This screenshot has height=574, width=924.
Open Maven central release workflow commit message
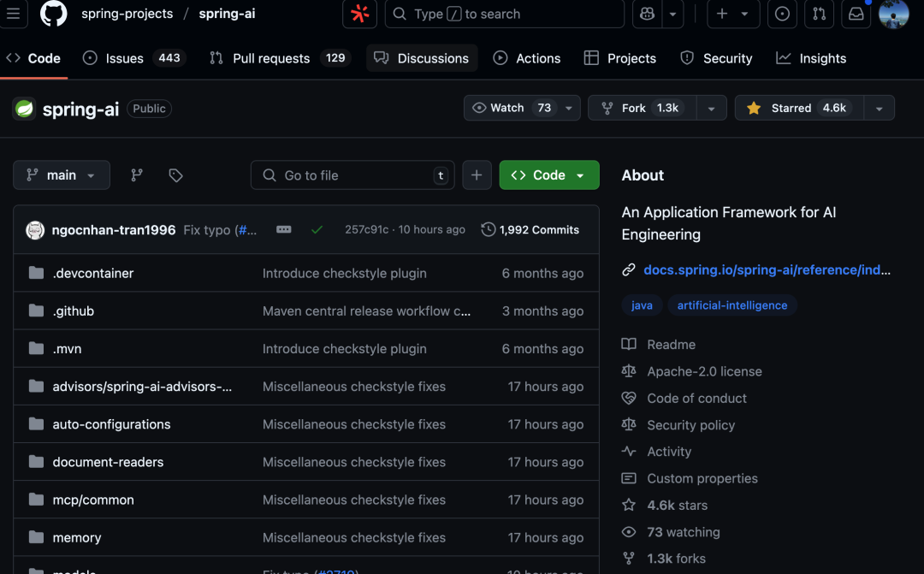(366, 311)
